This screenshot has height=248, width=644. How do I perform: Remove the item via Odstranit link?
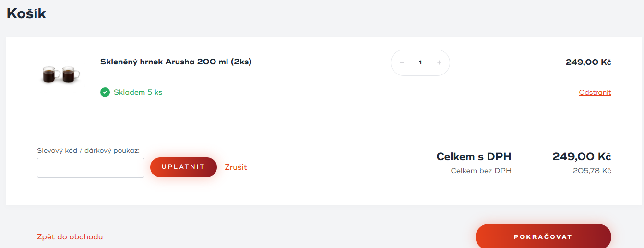pyautogui.click(x=595, y=93)
